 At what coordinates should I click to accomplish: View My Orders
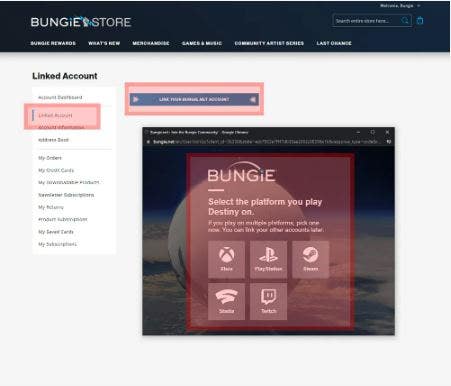50,158
